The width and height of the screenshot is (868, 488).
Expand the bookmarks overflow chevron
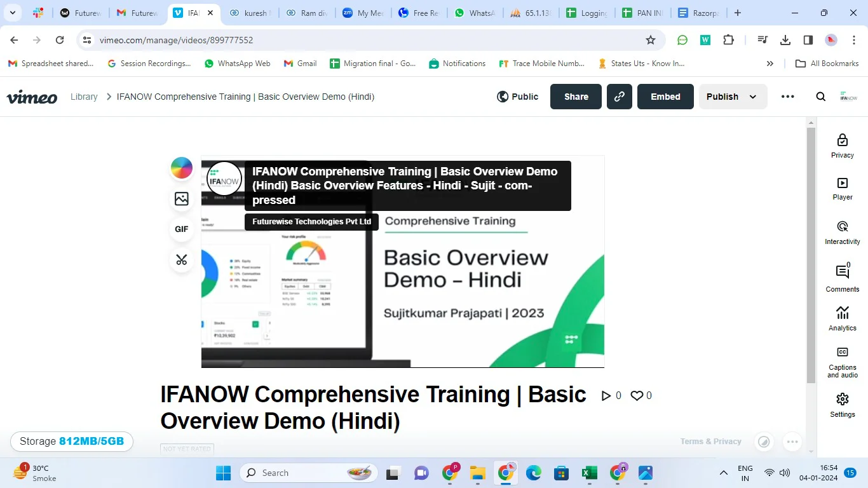coord(770,64)
